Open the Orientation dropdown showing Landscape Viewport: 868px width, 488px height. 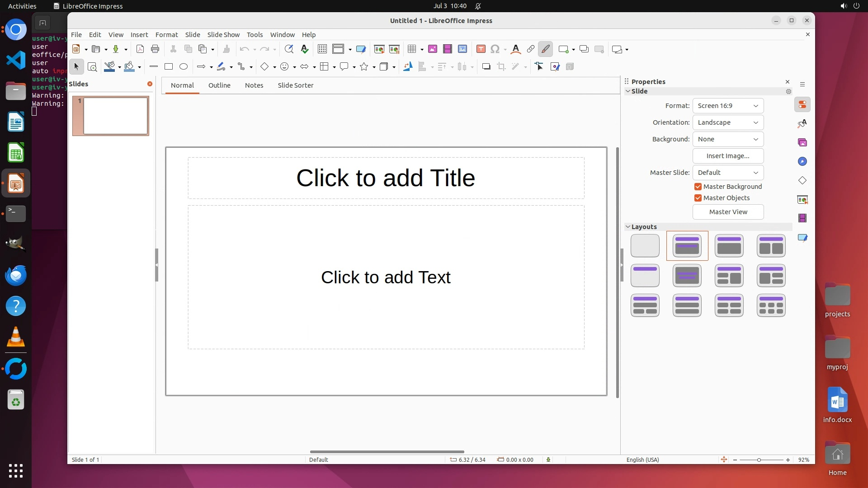(x=728, y=122)
